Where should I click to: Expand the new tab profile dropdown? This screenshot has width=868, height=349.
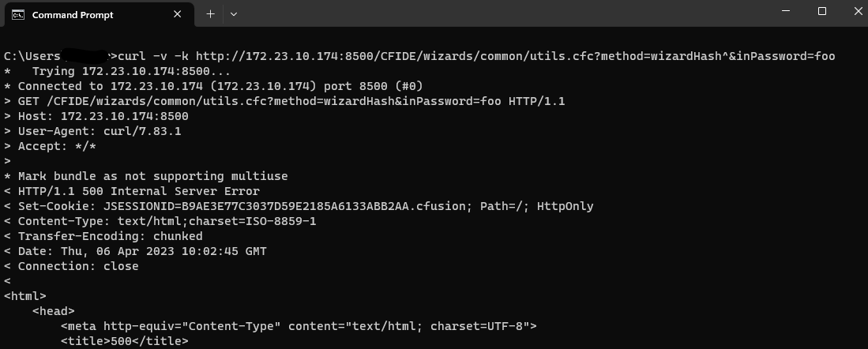click(x=234, y=13)
